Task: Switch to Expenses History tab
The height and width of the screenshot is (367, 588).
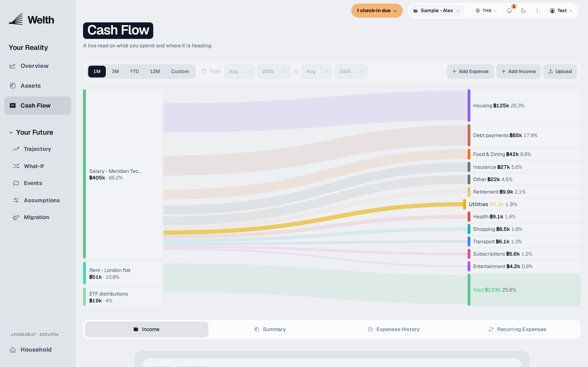Action: tap(394, 329)
